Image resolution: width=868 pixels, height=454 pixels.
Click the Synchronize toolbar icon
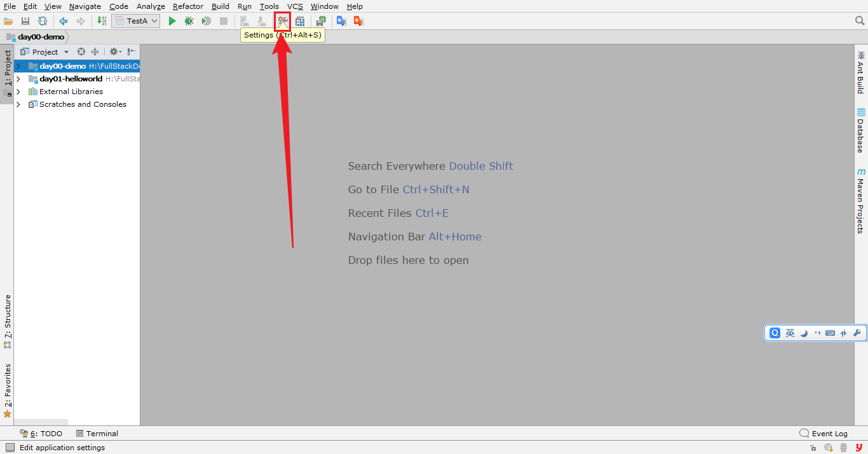point(42,21)
